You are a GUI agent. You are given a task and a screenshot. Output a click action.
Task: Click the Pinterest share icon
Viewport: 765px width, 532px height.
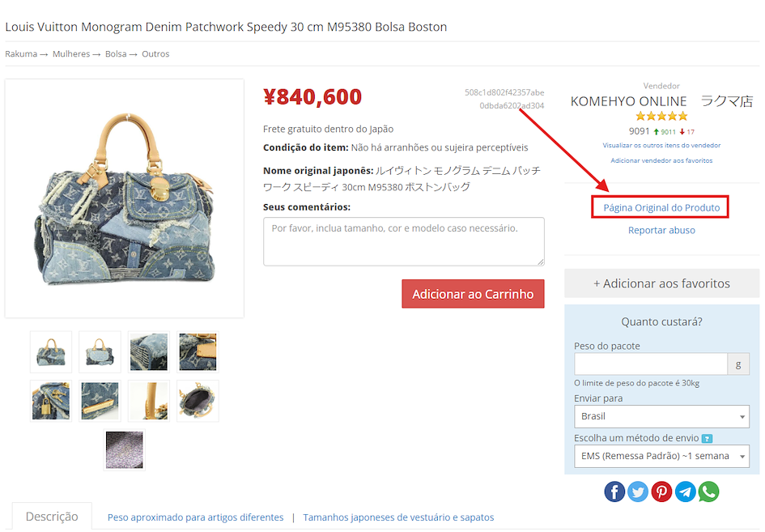coord(661,492)
